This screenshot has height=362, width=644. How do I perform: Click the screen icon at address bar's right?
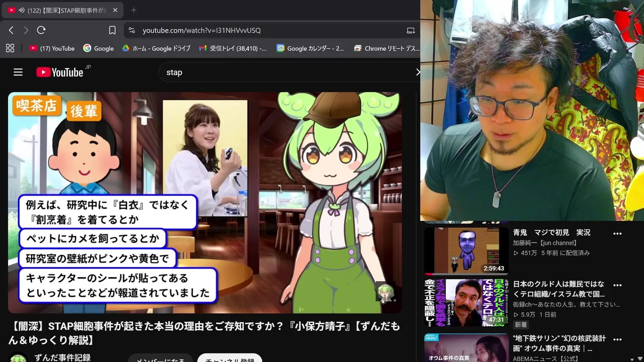(x=411, y=30)
